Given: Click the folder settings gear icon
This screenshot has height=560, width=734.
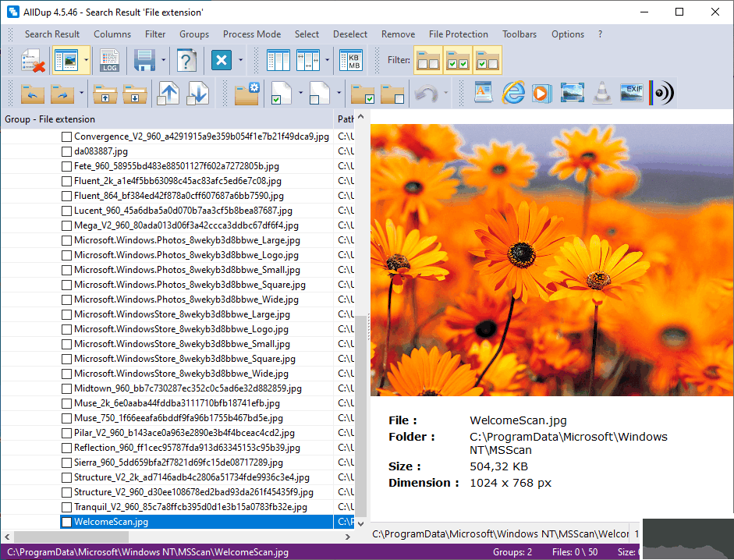Looking at the screenshot, I should click(x=247, y=94).
